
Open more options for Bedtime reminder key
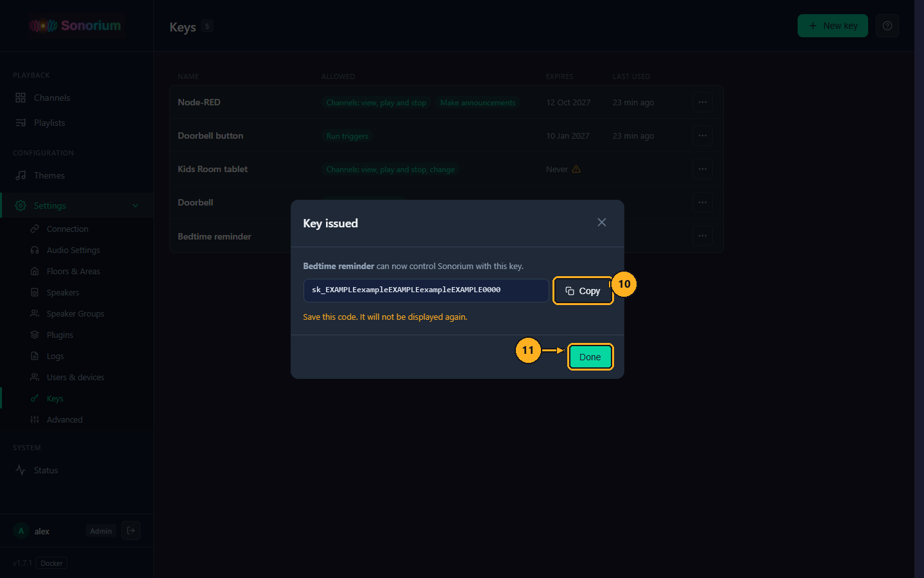pyautogui.click(x=703, y=236)
